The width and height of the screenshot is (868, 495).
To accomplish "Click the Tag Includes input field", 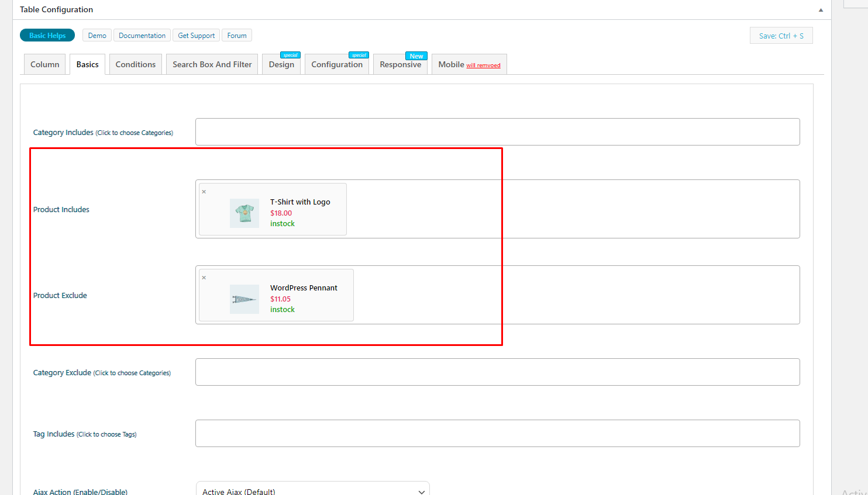I will click(498, 434).
